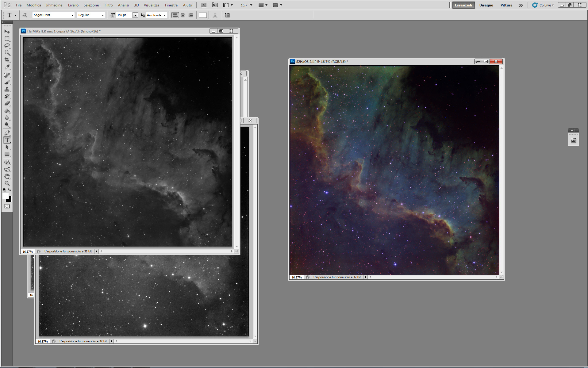The width and height of the screenshot is (588, 368).
Task: Open the View Extras dropdown
Action: click(228, 5)
